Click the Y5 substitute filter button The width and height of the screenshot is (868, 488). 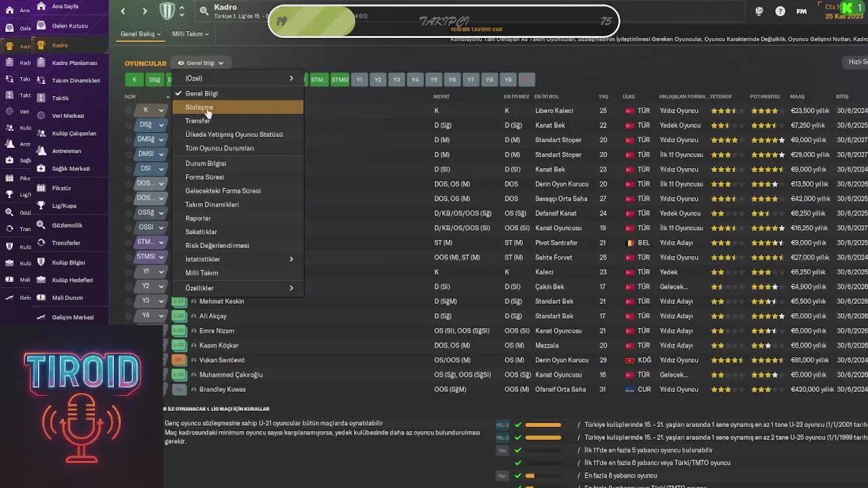[x=434, y=80]
